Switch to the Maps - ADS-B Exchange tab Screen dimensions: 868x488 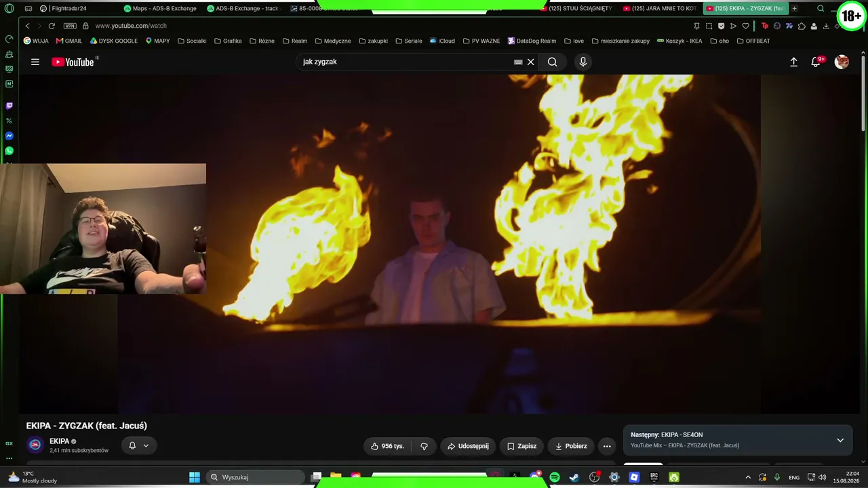click(x=161, y=9)
